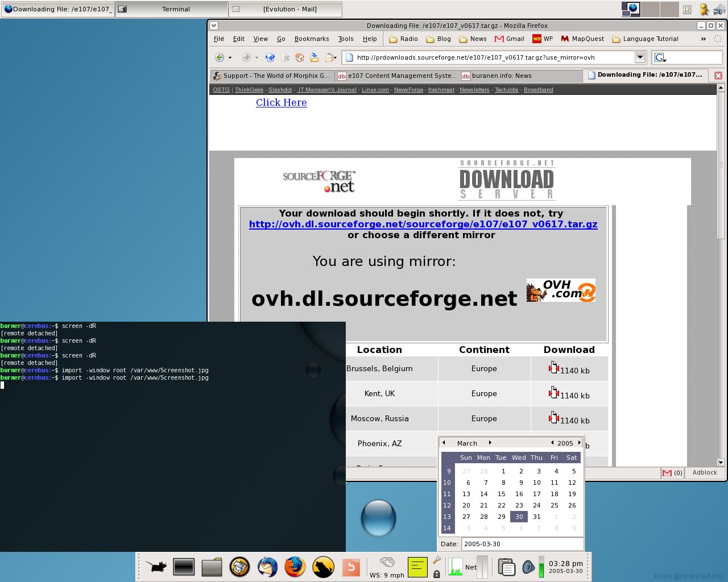Click the speaker volume icon in panel
Image resolution: width=728 pixels, height=582 pixels.
(x=528, y=567)
